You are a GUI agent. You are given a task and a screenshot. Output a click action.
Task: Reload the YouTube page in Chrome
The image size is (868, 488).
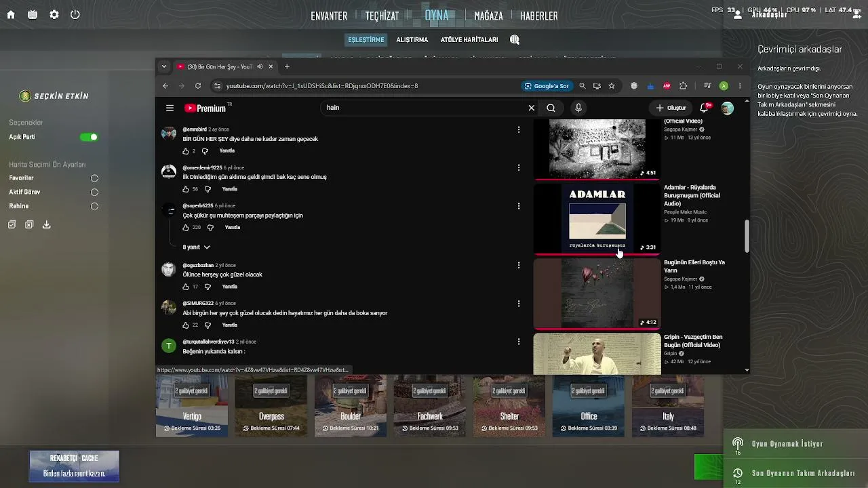(x=198, y=86)
